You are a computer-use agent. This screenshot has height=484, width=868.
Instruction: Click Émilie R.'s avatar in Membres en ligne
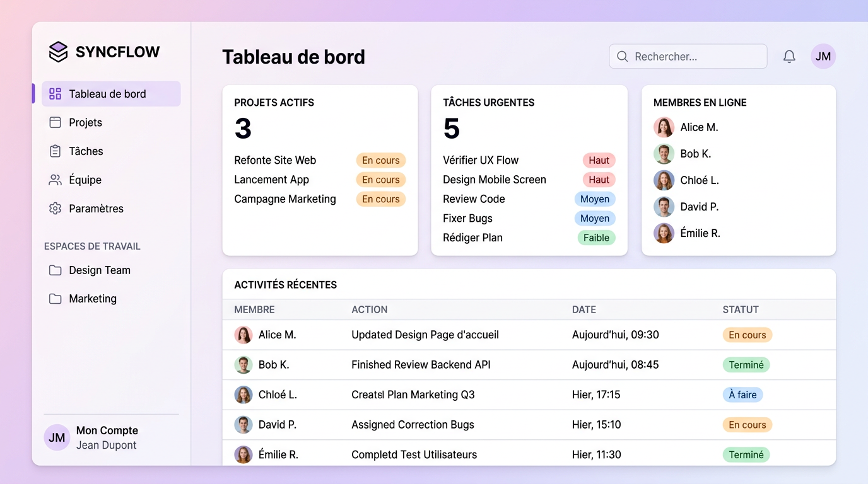(x=664, y=233)
